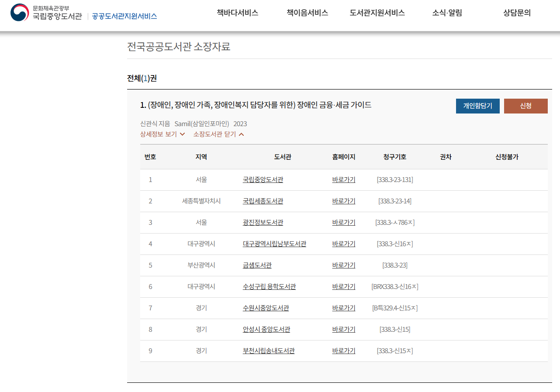Click the 권차 column header

tap(446, 157)
